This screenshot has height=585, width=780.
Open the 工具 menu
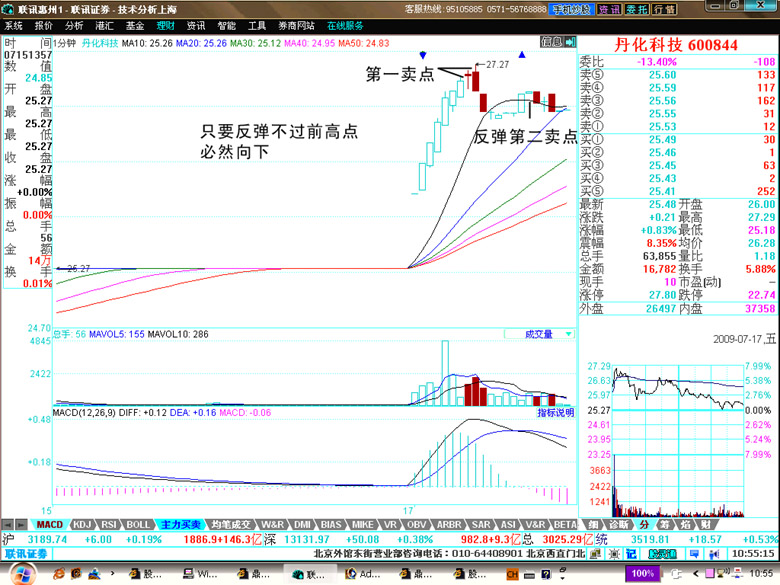coord(257,26)
